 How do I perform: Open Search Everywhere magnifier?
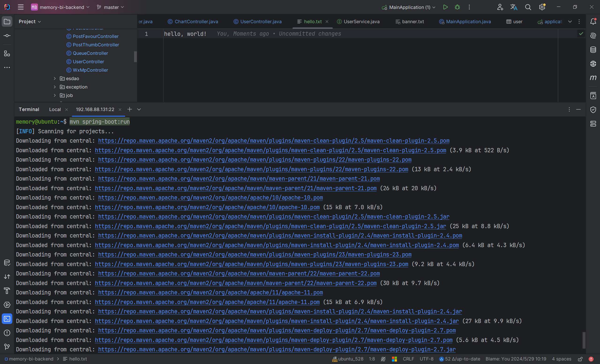528,7
